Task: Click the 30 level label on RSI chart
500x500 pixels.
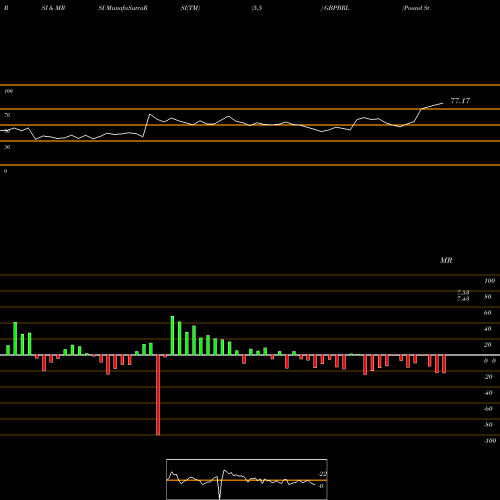Action: tap(7, 147)
